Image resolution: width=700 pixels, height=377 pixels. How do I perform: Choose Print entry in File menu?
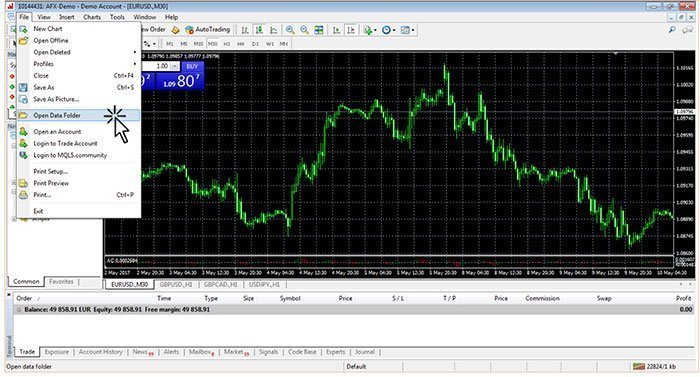[x=79, y=195]
